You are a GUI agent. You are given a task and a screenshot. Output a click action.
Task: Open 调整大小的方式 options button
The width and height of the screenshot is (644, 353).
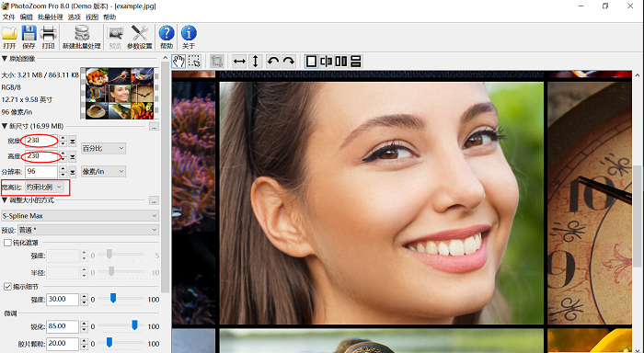pos(154,200)
